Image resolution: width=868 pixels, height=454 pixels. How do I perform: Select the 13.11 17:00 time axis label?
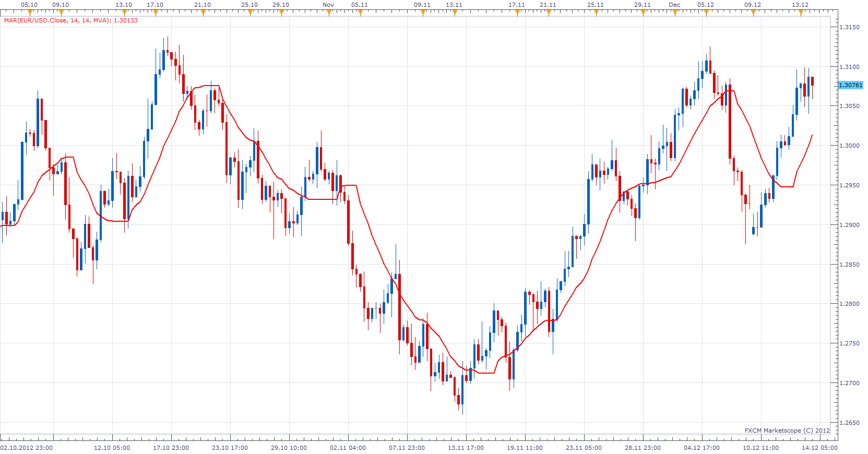tap(466, 448)
